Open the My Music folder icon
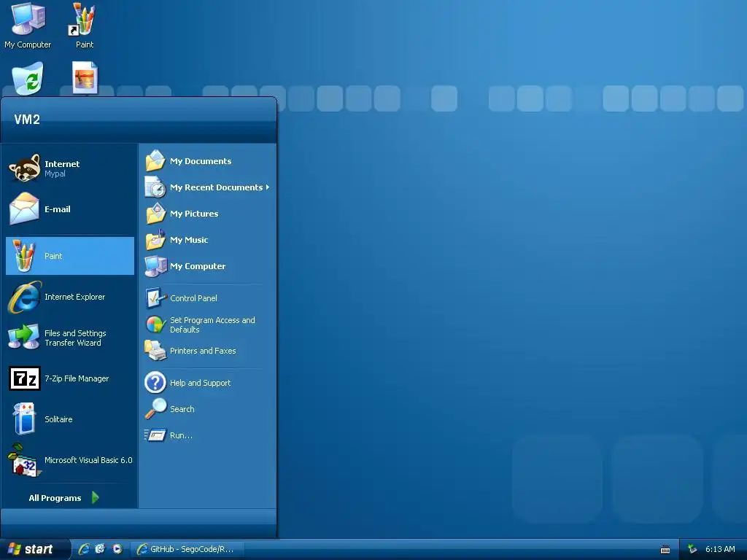Screen dimensions: 747x560 click(x=155, y=239)
